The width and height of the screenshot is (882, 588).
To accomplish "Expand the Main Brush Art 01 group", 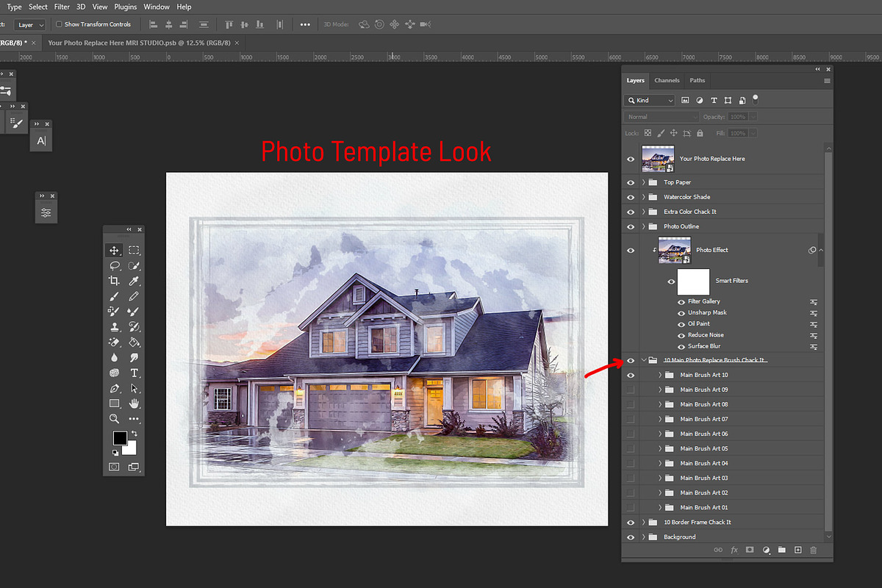I will [660, 507].
